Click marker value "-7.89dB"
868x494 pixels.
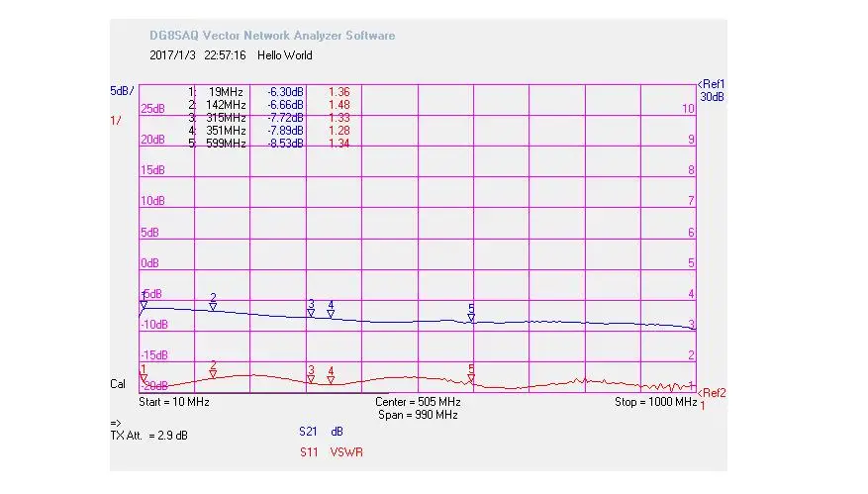286,130
